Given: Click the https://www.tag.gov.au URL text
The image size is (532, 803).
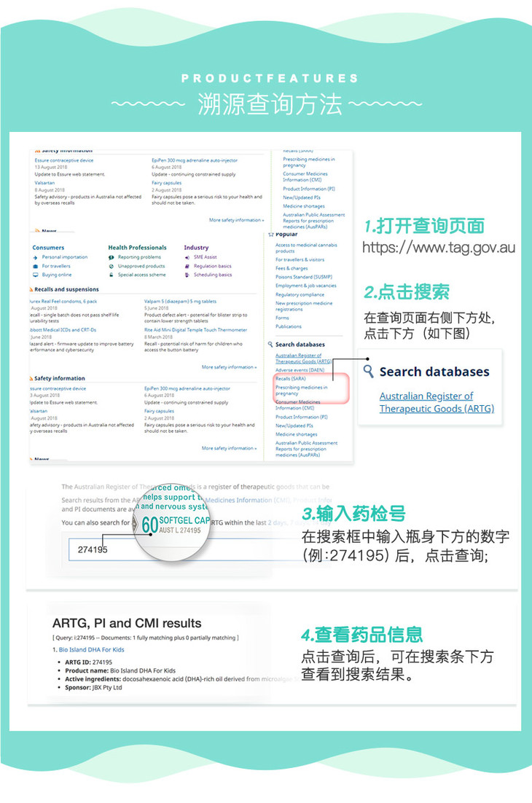Looking at the screenshot, I should tap(438, 248).
